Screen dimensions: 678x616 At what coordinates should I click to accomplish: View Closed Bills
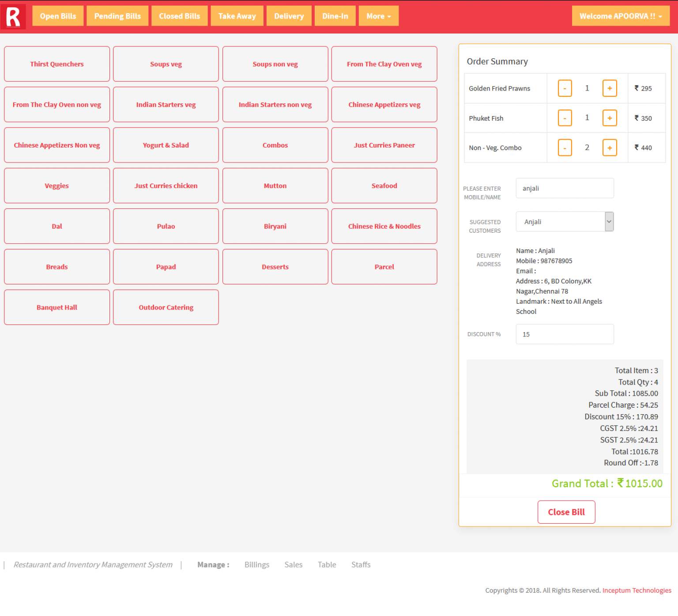tap(179, 15)
